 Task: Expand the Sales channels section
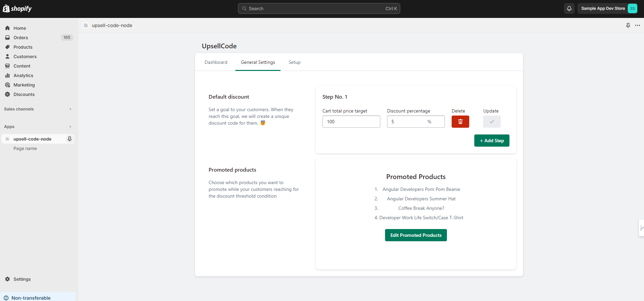[x=70, y=109]
